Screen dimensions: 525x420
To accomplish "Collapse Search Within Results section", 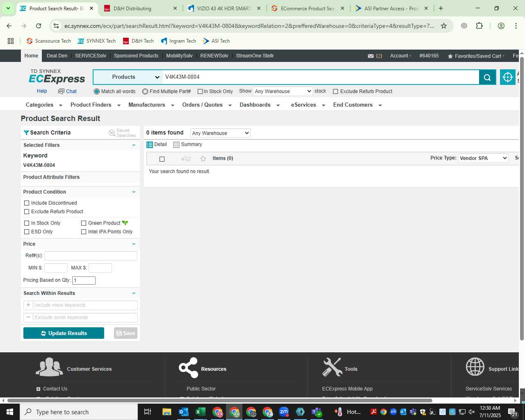I will [134, 293].
